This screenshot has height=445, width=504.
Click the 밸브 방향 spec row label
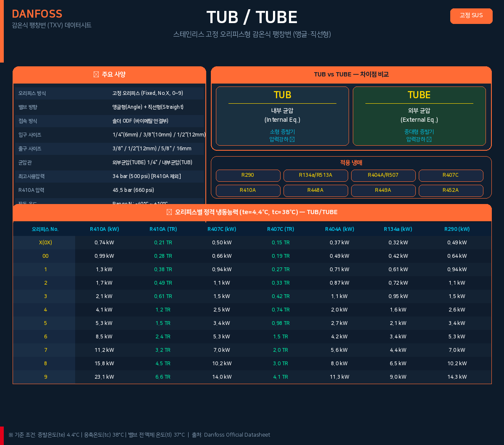coord(28,107)
